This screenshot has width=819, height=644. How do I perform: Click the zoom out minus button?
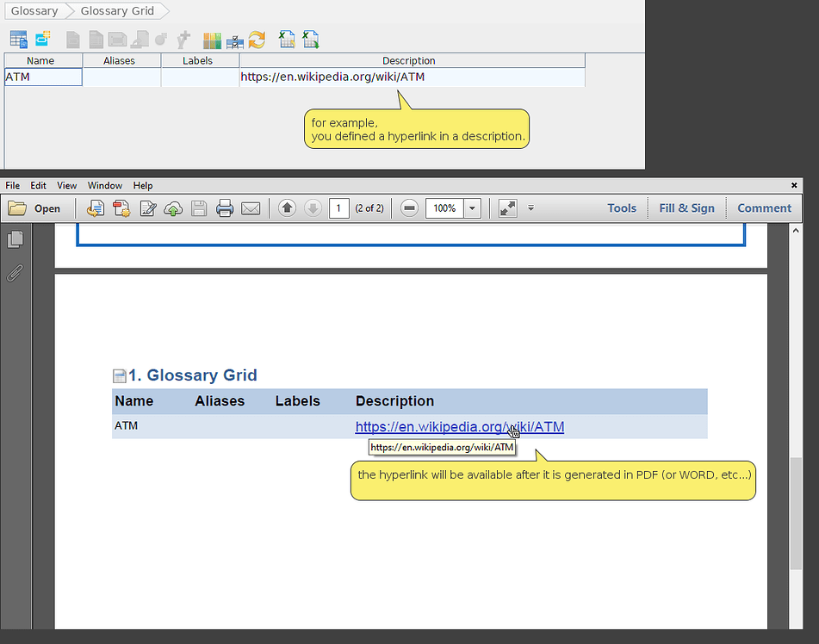(408, 207)
